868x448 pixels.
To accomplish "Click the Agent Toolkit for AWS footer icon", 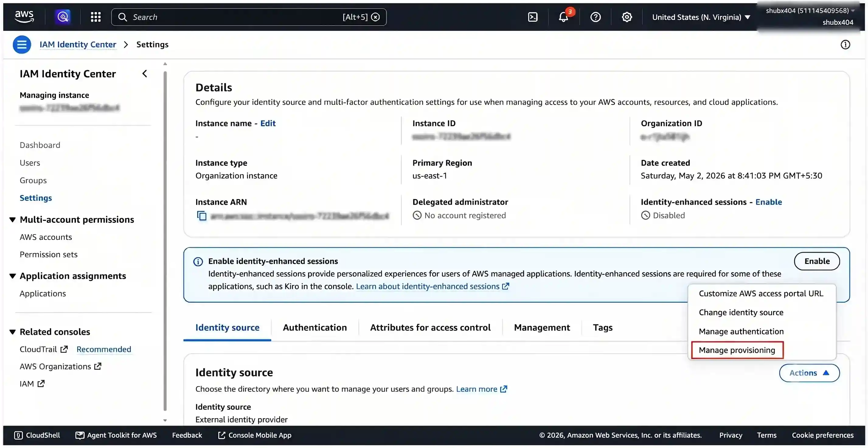I will tap(80, 436).
